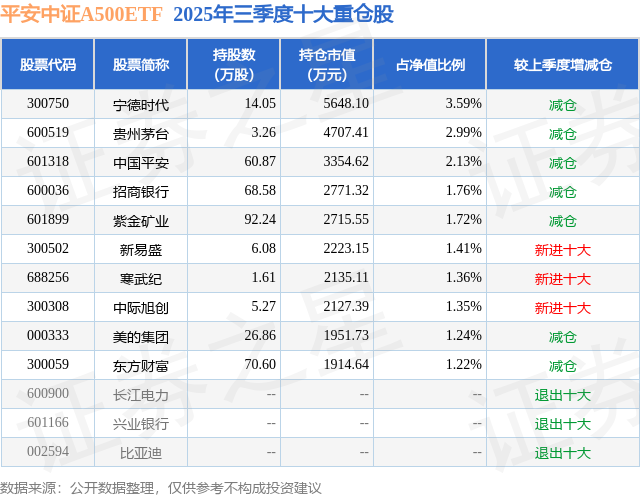Click 新进十大 in the 中际旭创 row
Screen dimensions: 640x497
(563, 308)
